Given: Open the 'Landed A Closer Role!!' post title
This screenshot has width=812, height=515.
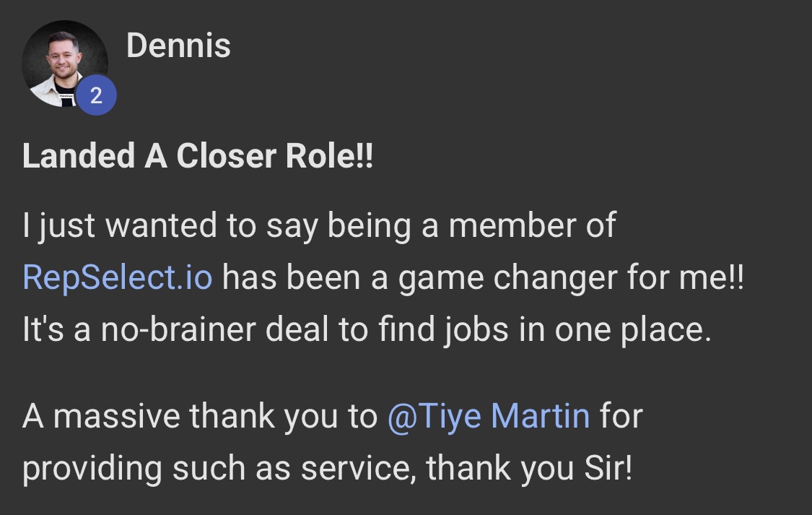Looking at the screenshot, I should pyautogui.click(x=198, y=156).
